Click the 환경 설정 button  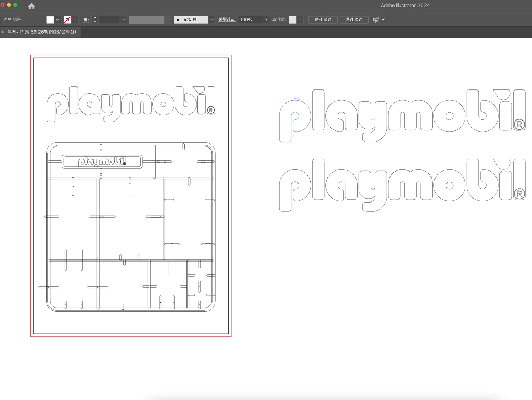354,20
